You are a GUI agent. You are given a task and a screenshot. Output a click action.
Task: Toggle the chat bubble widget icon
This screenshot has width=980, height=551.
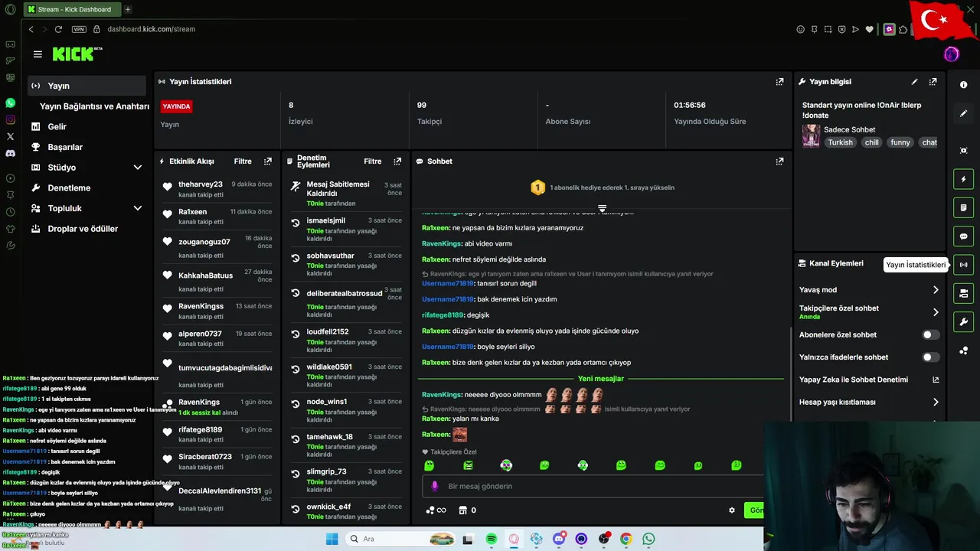tap(964, 236)
